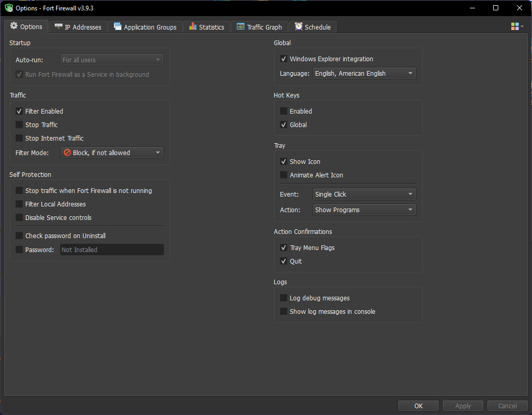Go to the Traffic Graph tab
Image resolution: width=532 pixels, height=415 pixels.
pyautogui.click(x=260, y=27)
